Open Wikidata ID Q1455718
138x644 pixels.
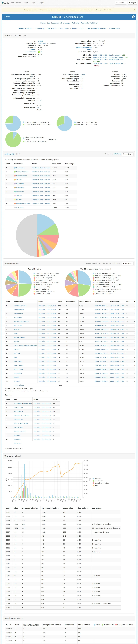(42, 43)
